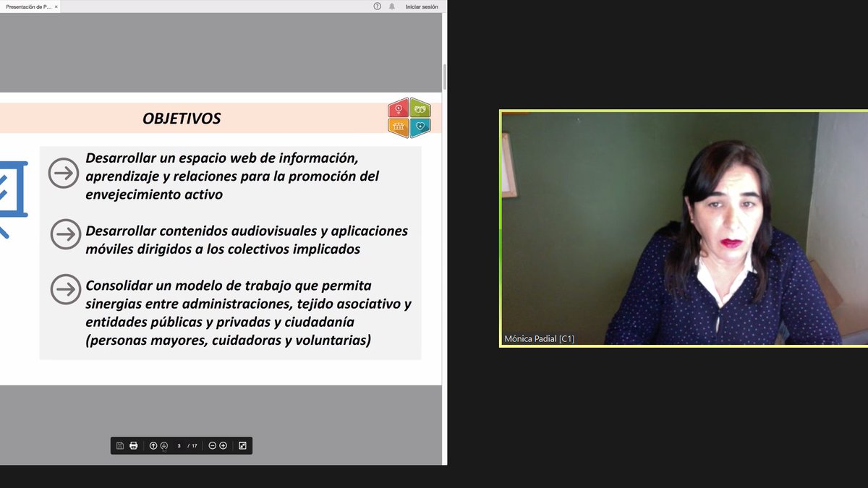Click the arrow bullet beside the first objective

click(x=66, y=174)
